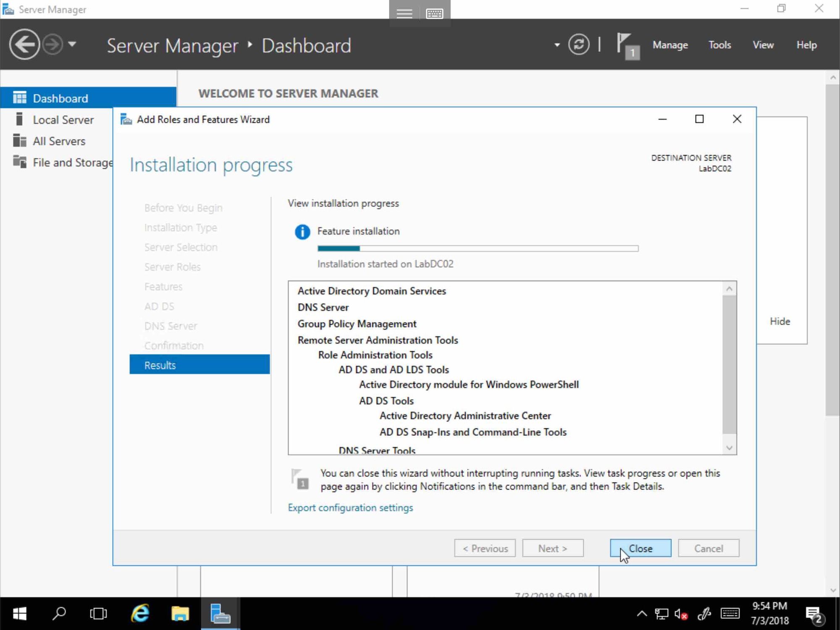Open the touch keyboard from system tray
840x630 pixels.
(730, 614)
